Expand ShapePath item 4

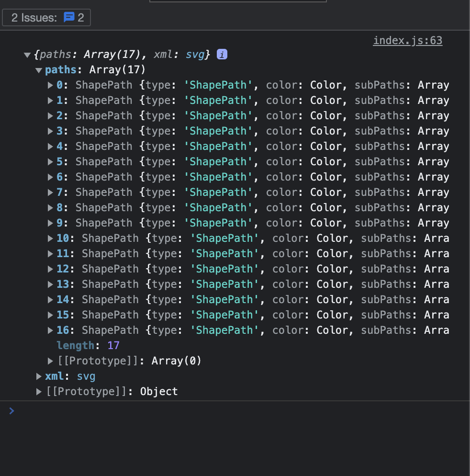pyautogui.click(x=50, y=147)
